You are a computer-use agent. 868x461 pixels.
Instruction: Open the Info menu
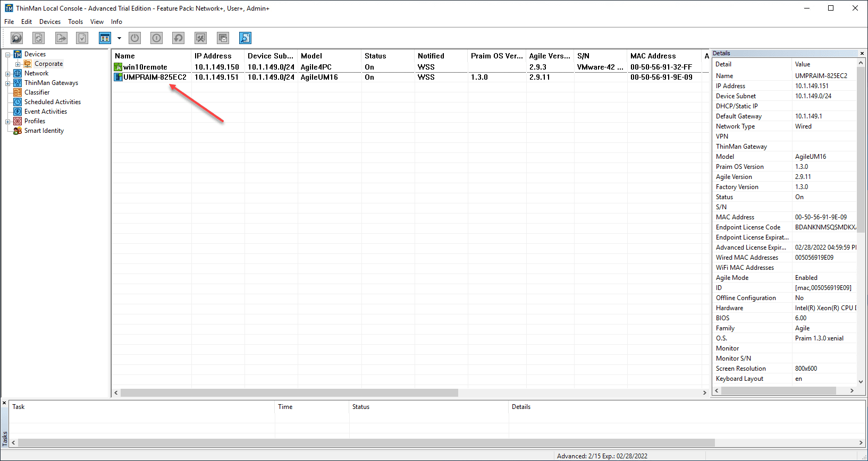point(116,22)
